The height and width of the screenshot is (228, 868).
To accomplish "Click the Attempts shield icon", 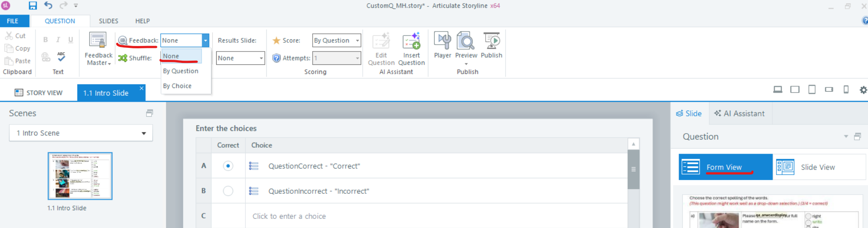I will click(x=276, y=58).
